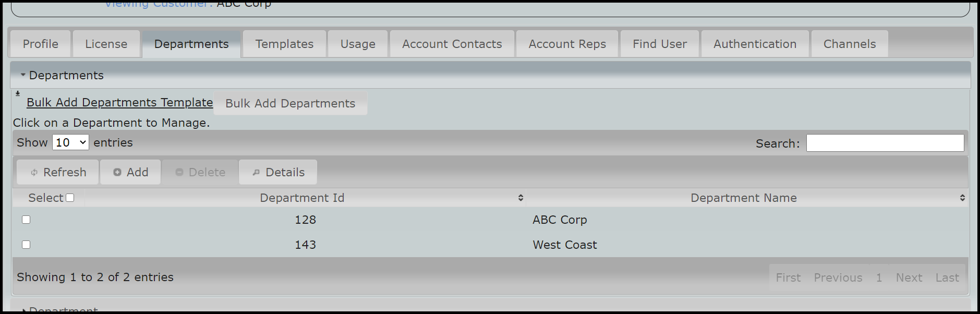The height and width of the screenshot is (314, 980).
Task: Sort by Department Id using its sort arrows
Action: pos(520,198)
